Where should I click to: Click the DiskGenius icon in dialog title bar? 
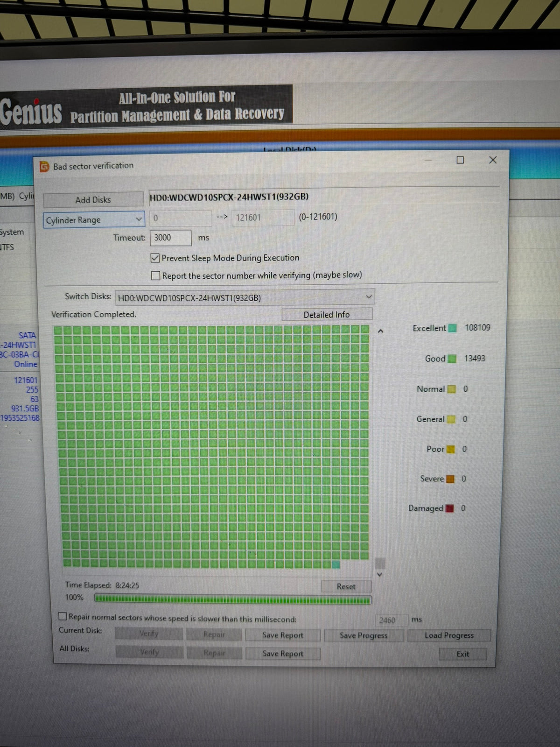click(44, 166)
